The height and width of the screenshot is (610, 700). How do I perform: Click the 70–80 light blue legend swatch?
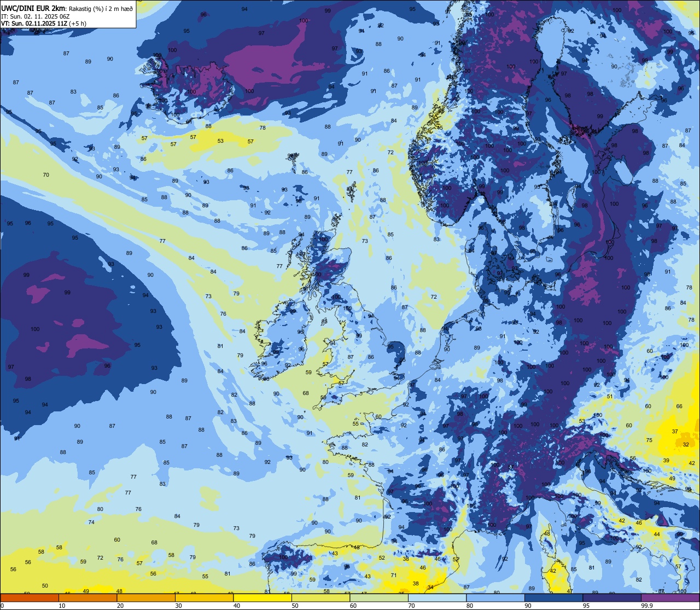437,598
